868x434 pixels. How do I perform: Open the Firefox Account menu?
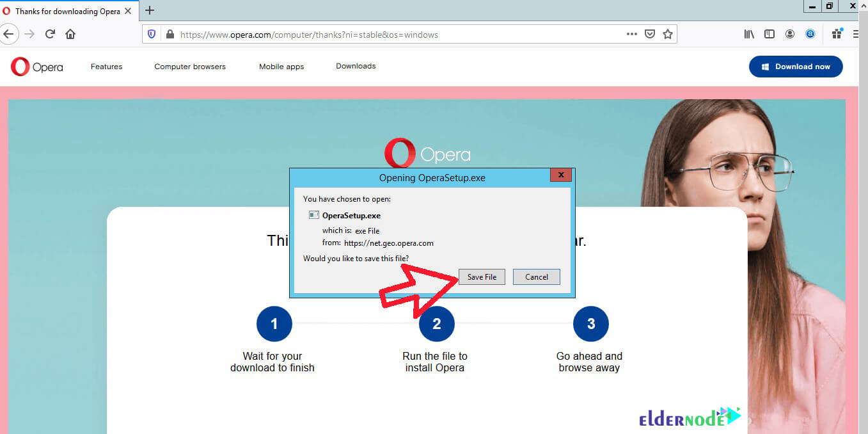(x=789, y=34)
